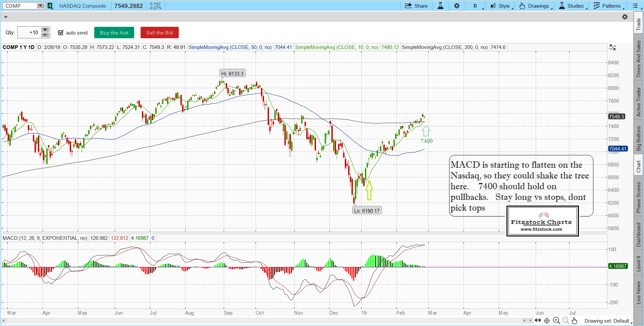Open chart settings gear in top toolbar
The width and height of the screenshot is (644, 326).
[x=457, y=6]
